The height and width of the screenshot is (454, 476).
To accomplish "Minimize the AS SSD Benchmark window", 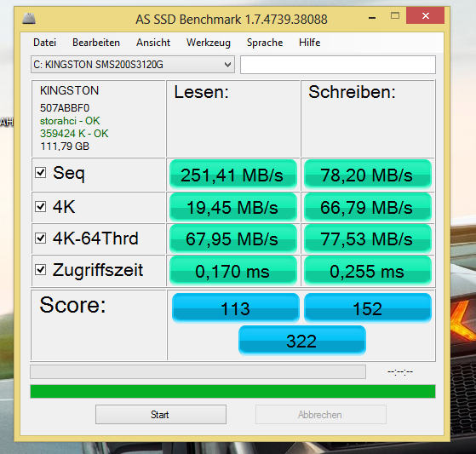I will point(372,18).
